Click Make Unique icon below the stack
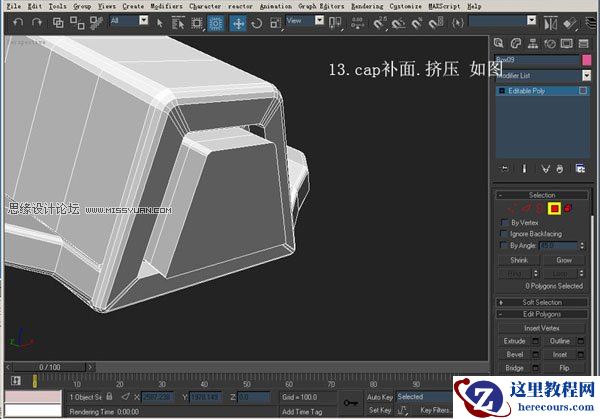The height and width of the screenshot is (419, 600). click(x=545, y=169)
